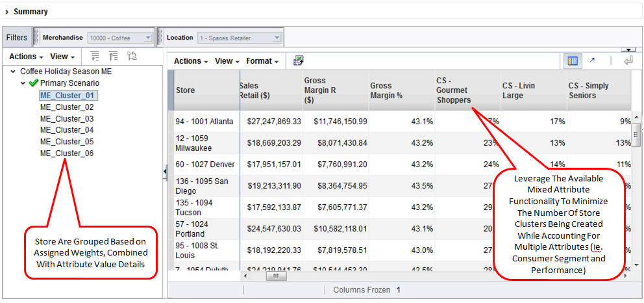Click the expand all tree icon
The width and height of the screenshot is (644, 303).
pyautogui.click(x=95, y=57)
